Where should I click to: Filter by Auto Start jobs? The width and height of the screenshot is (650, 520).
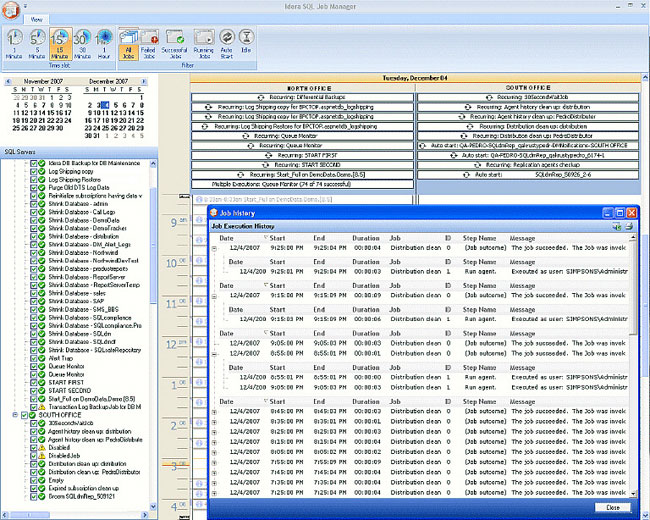[227, 44]
